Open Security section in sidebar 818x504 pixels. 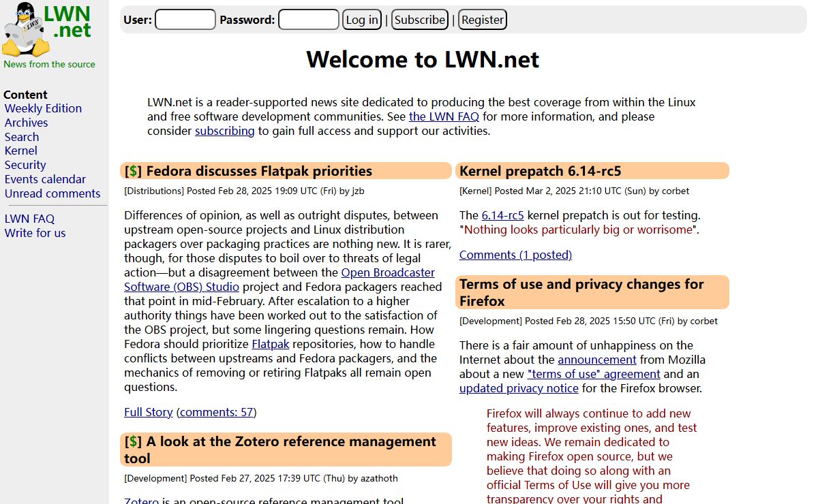click(x=25, y=165)
